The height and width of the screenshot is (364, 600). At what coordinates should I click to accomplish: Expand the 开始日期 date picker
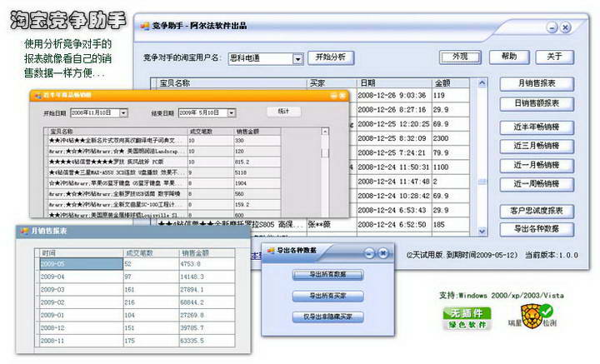point(123,112)
